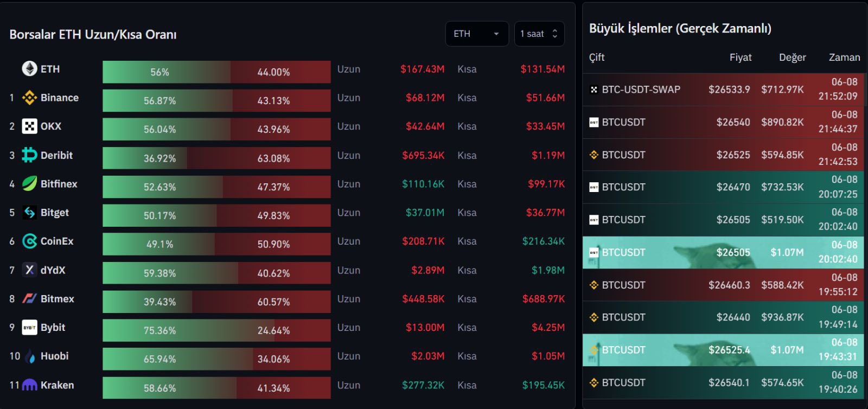The height and width of the screenshot is (409, 868).
Task: Click the Bitget exchange logo
Action: pos(29,213)
